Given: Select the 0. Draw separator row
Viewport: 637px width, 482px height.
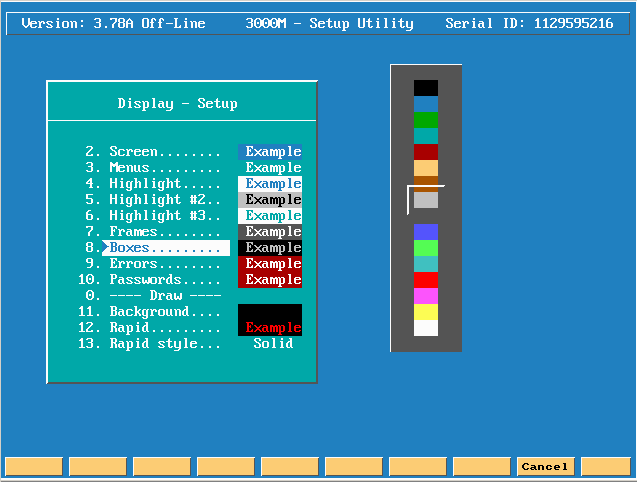Looking at the screenshot, I should [153, 295].
